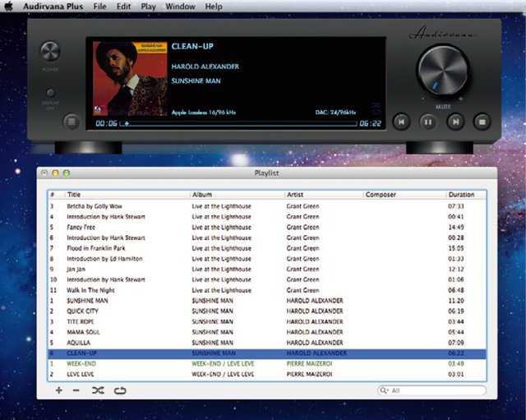Open the Window menu
The width and height of the screenshot is (526, 420).
180,7
